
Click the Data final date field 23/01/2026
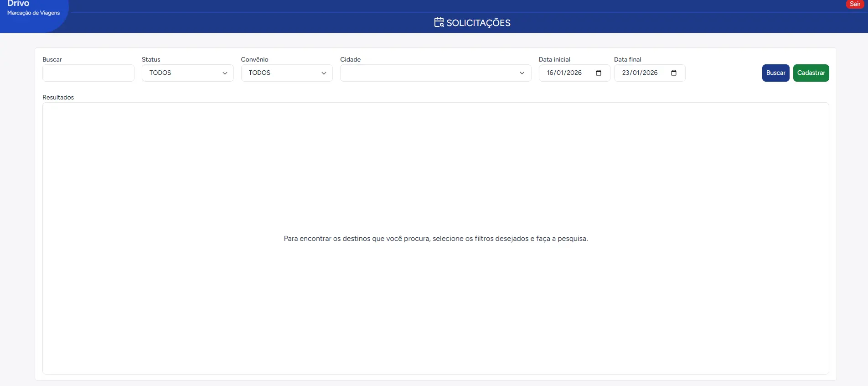tap(650, 73)
